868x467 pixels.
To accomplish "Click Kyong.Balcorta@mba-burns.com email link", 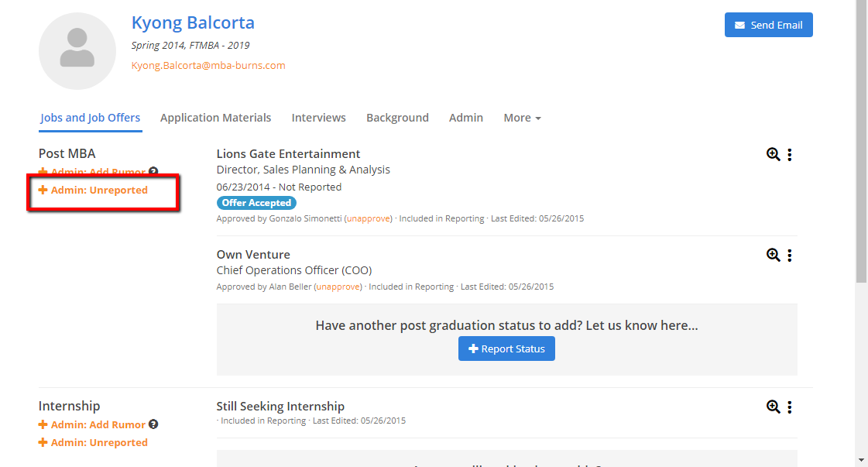I will click(208, 66).
